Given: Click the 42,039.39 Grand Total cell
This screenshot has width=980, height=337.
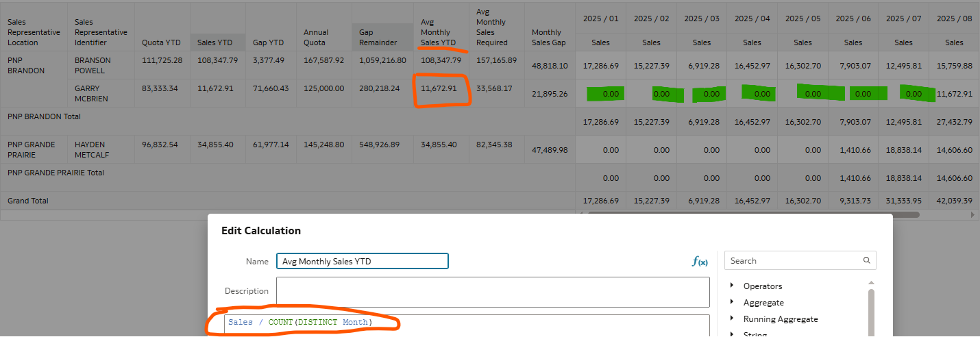Looking at the screenshot, I should pos(954,201).
